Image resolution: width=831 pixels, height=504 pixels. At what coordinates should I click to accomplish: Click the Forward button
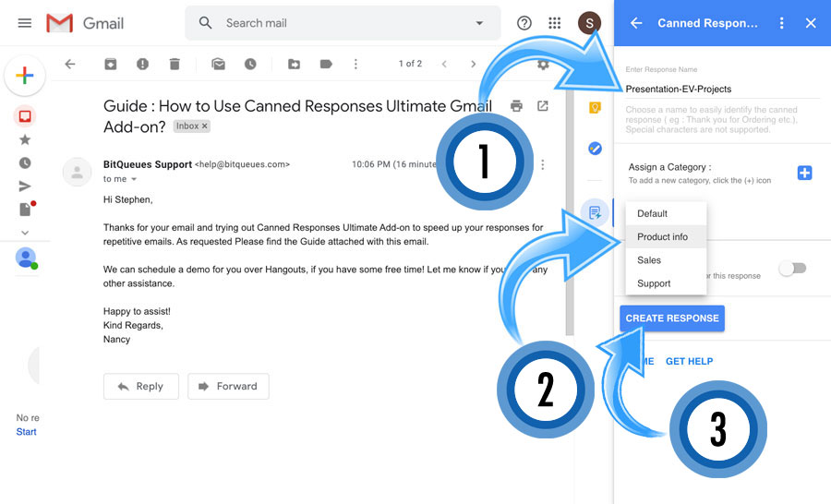coord(228,387)
